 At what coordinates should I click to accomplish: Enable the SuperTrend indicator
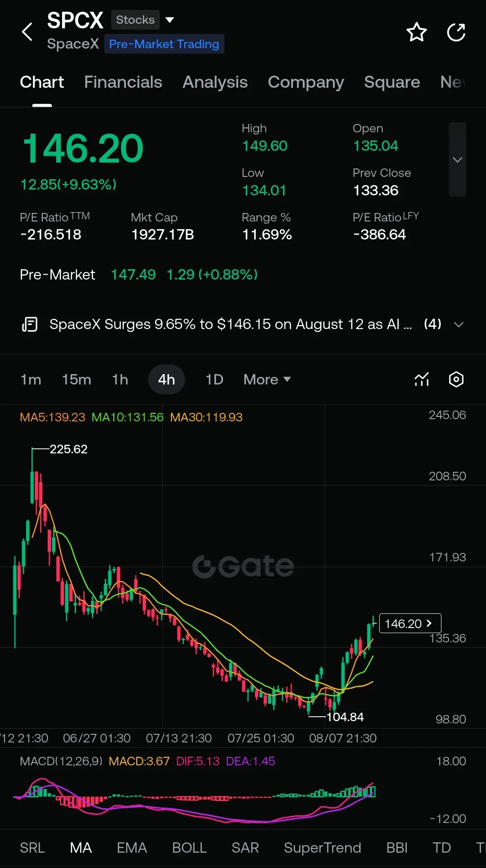coord(323,848)
